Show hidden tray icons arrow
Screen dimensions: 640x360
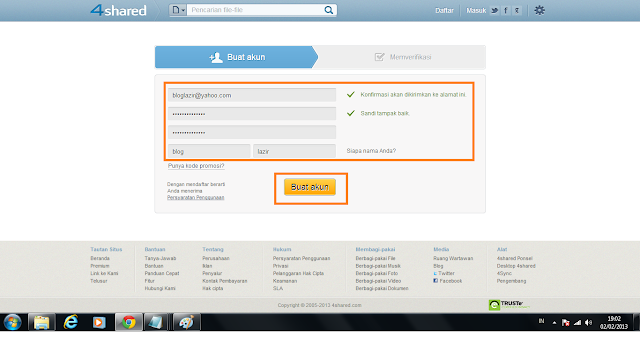coord(554,322)
